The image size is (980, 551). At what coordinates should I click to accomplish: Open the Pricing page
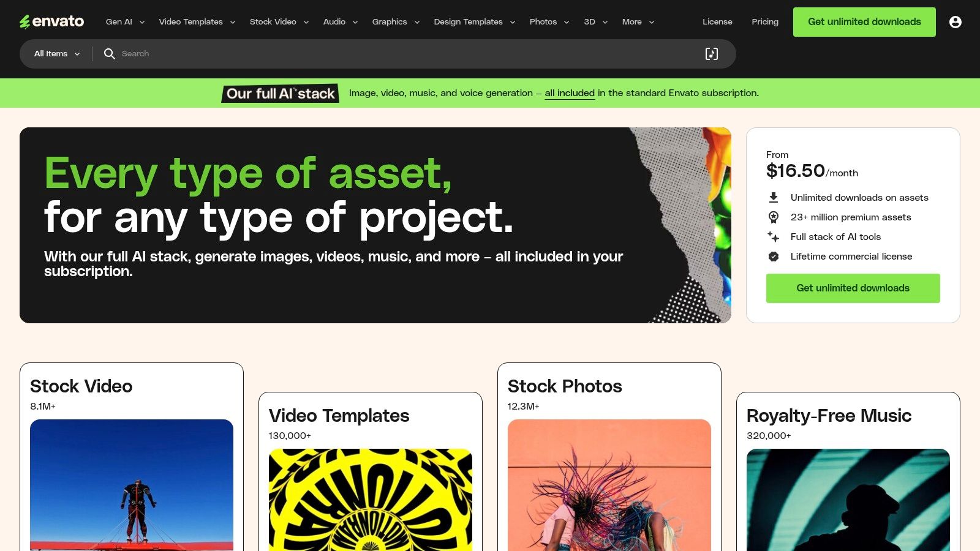click(x=765, y=21)
